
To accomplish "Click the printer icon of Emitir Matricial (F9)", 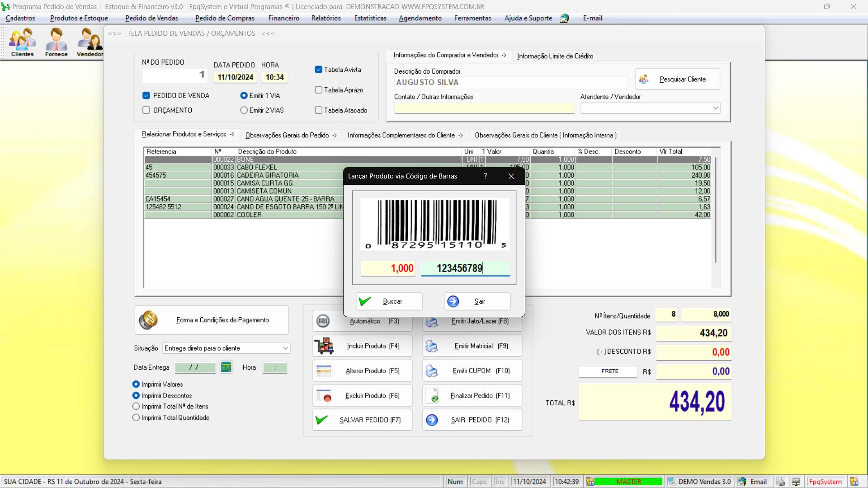I will (432, 346).
